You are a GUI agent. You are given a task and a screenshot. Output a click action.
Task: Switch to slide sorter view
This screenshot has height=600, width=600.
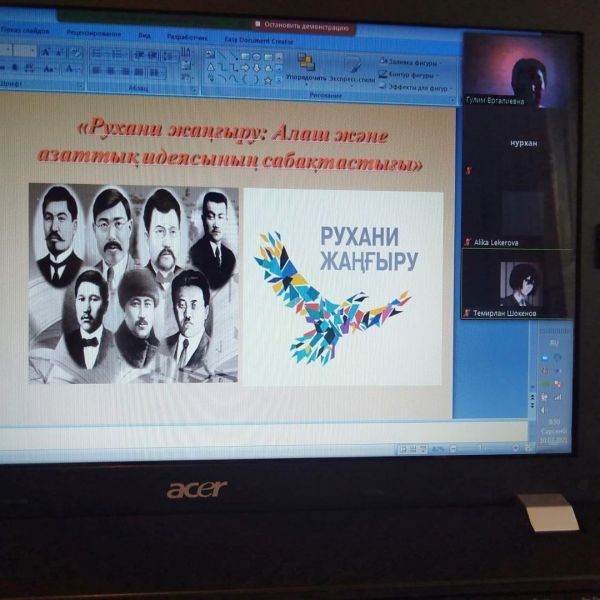pos(412,449)
